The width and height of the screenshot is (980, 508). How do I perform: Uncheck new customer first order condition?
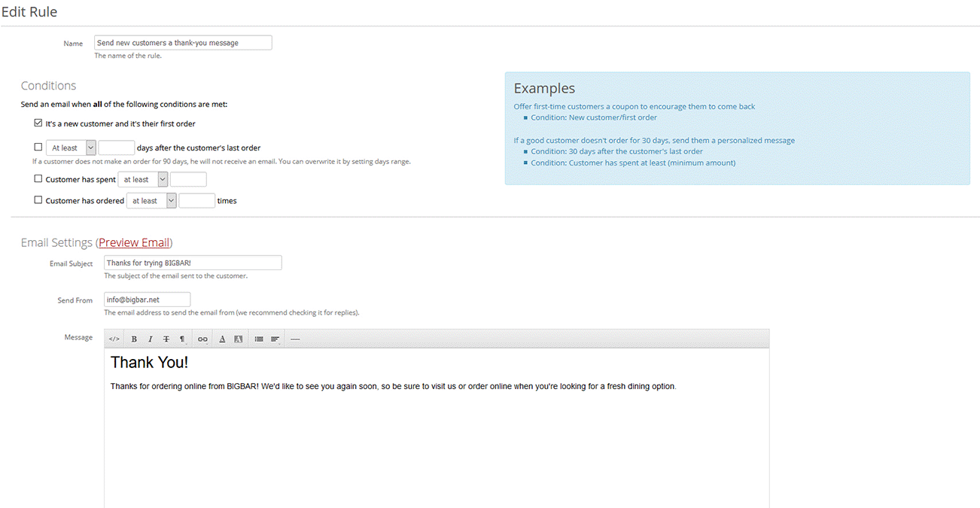point(38,123)
